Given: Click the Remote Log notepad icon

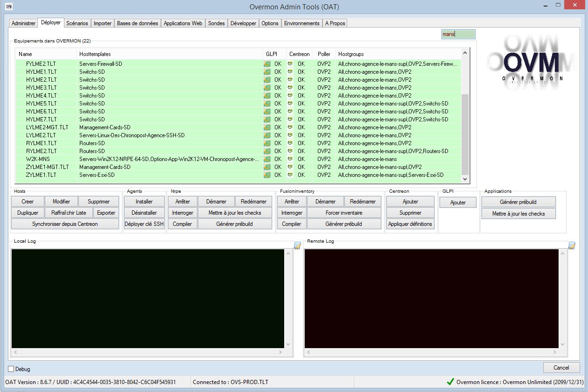Looking at the screenshot, I should click(572, 246).
